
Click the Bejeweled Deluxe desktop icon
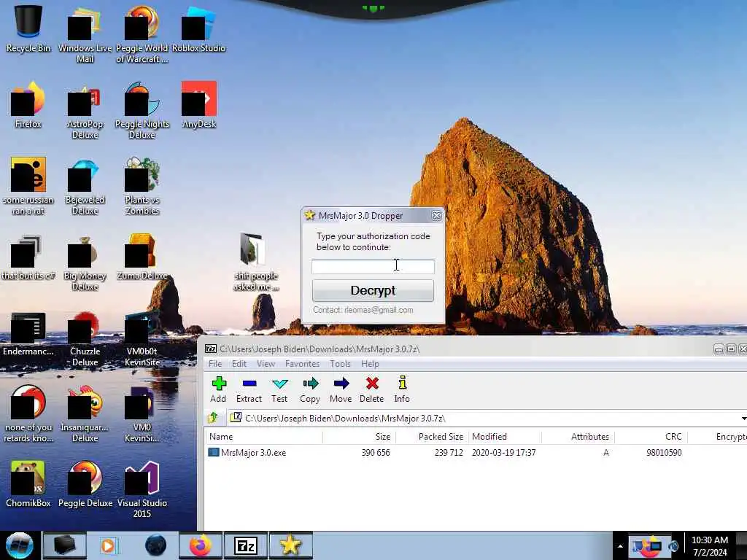pos(85,186)
